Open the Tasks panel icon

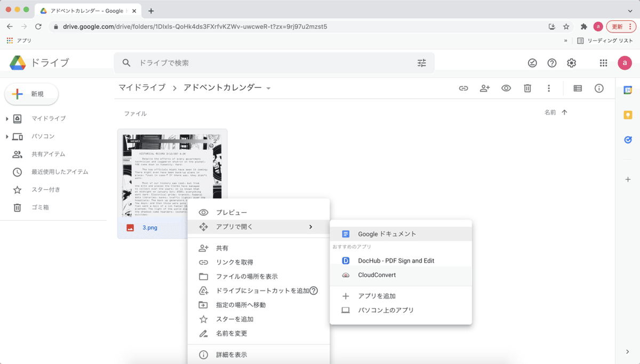click(x=628, y=139)
